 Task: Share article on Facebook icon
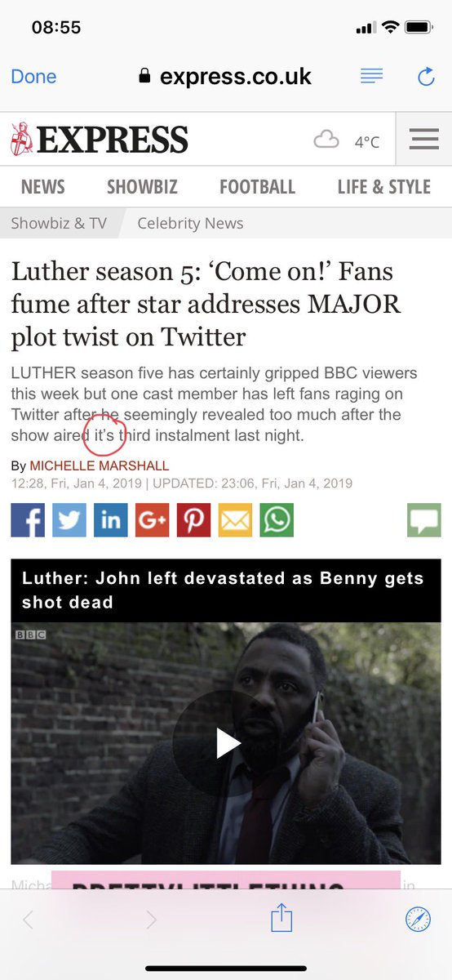click(28, 520)
